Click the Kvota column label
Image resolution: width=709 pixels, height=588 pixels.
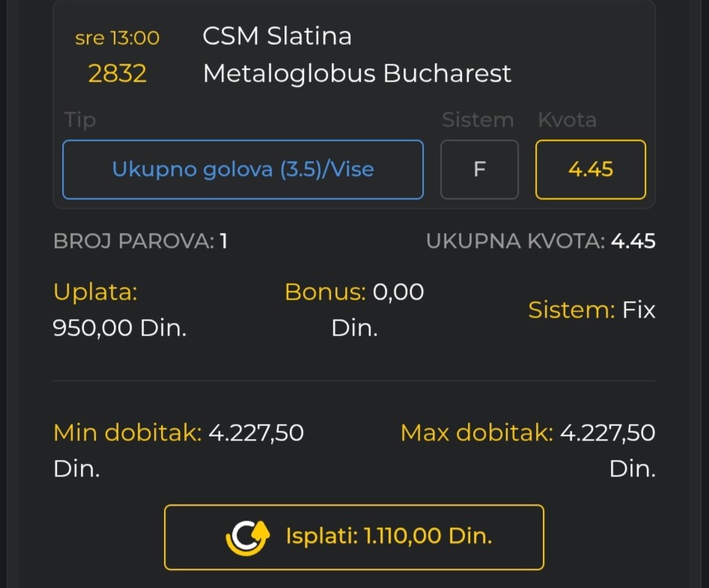tap(567, 120)
